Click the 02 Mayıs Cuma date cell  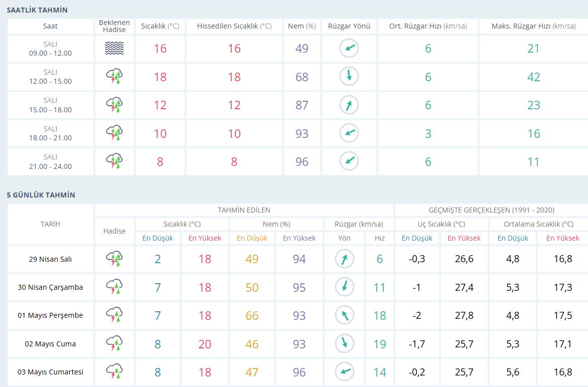(50, 344)
